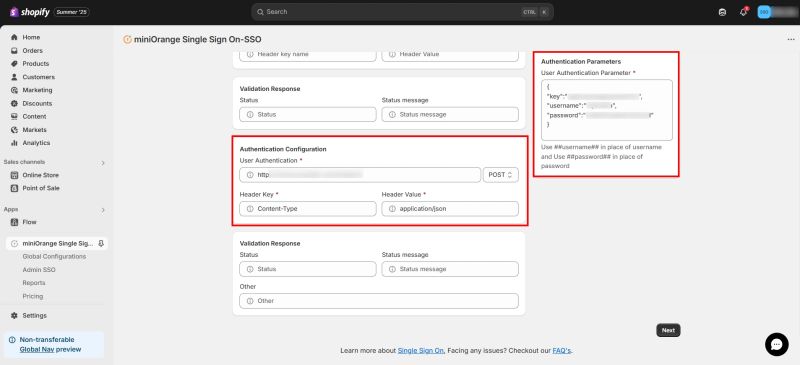
Task: Click the User Authentication URL field
Action: click(360, 175)
